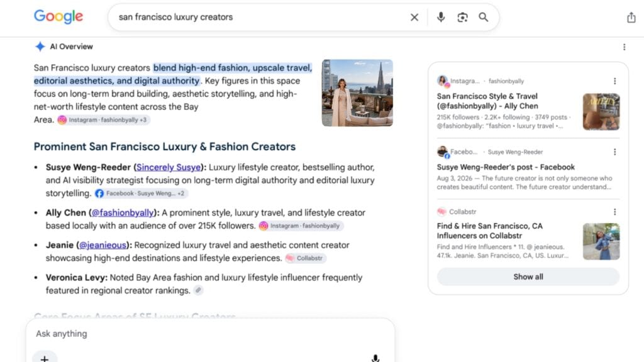Open Find & Hire San Francisco Influencers result
This screenshot has width=644, height=362.
489,231
